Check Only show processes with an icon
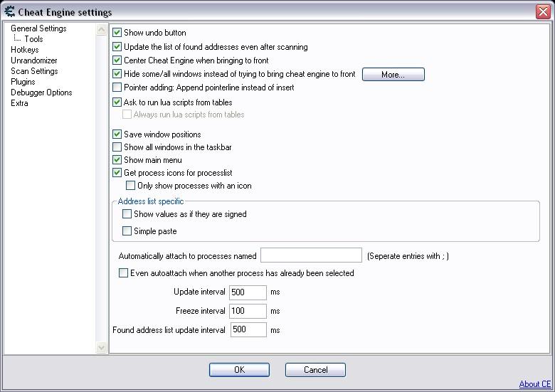Viewport: 555px width, 392px height. [x=130, y=186]
